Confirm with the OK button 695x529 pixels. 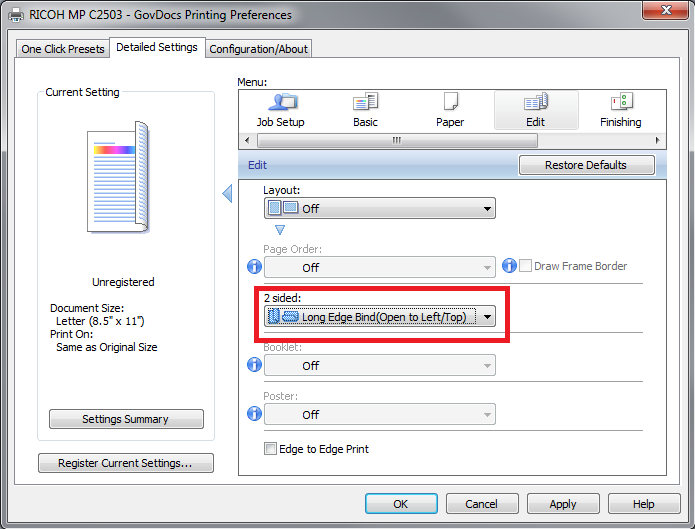click(x=401, y=504)
